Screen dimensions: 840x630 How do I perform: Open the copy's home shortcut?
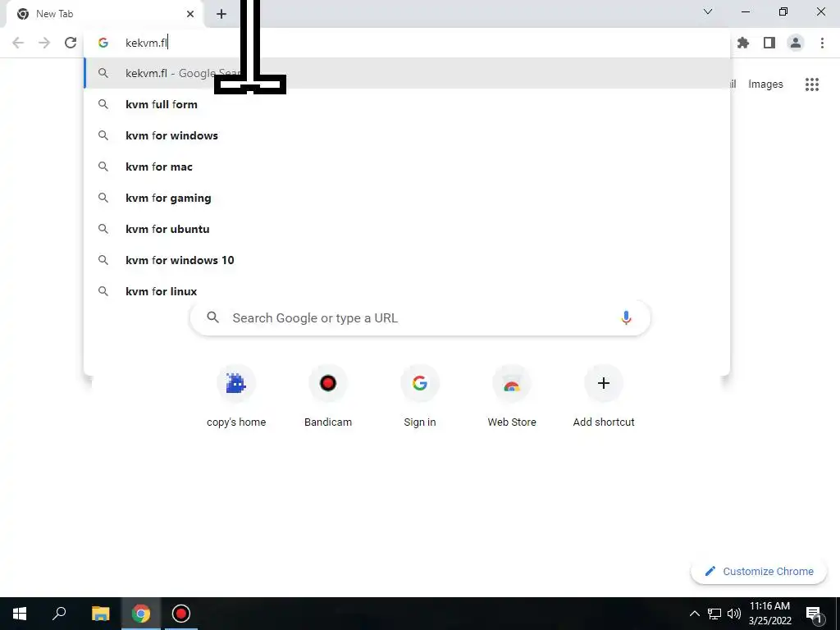tap(236, 396)
